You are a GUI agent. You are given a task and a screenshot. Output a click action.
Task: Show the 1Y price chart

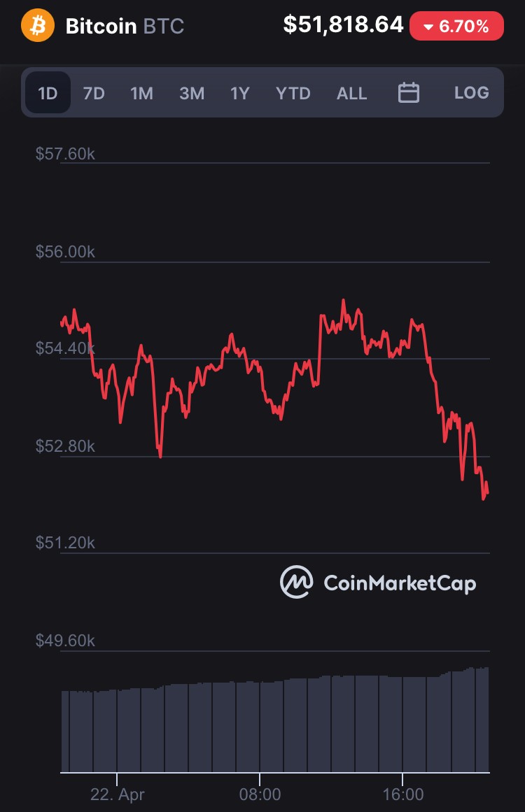[240, 93]
